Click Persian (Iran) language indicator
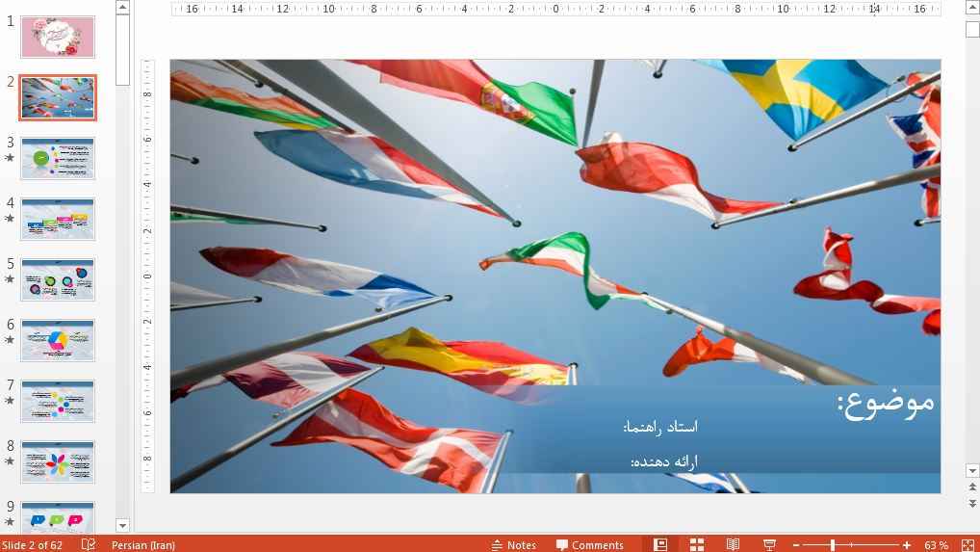 pos(142,545)
